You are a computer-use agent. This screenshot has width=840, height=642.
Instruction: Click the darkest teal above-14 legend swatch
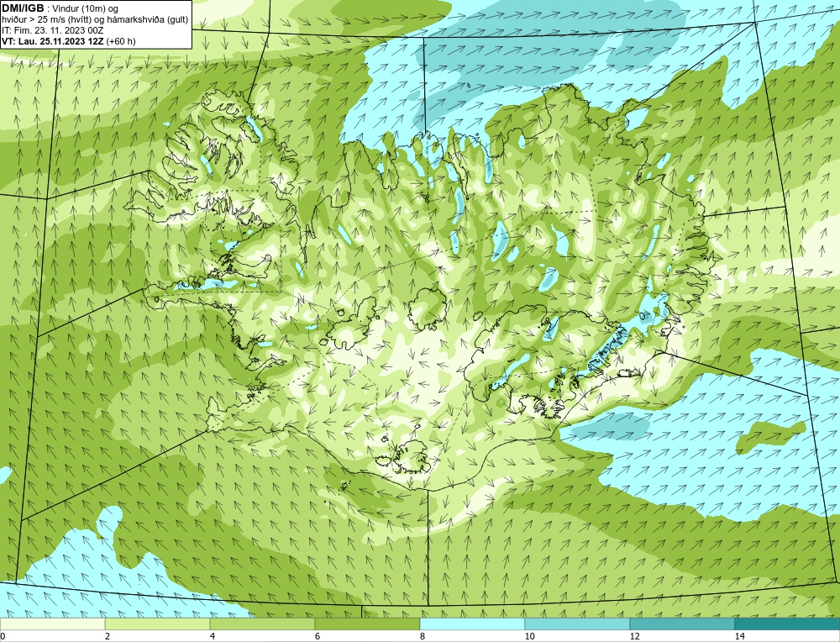click(788, 624)
